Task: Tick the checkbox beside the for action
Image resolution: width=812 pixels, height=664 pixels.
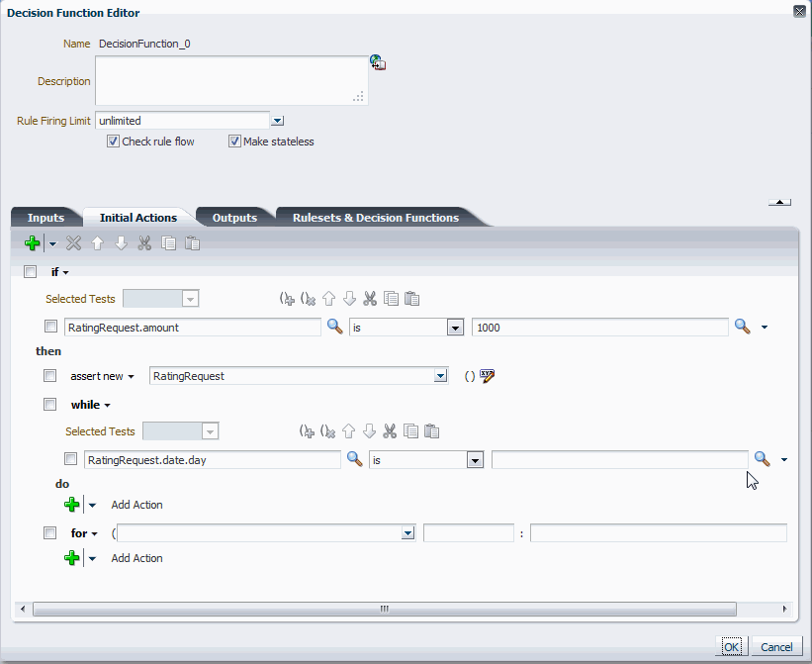Action: coord(49,532)
